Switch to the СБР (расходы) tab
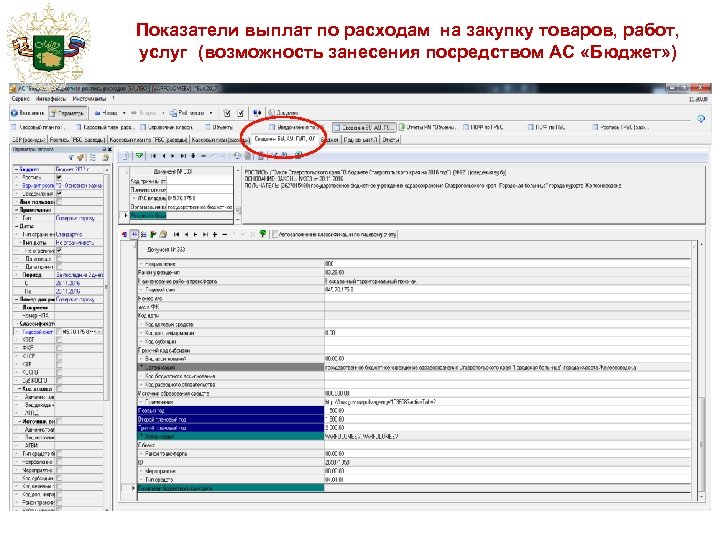Viewport: 720px width, 540px height. 28,140
